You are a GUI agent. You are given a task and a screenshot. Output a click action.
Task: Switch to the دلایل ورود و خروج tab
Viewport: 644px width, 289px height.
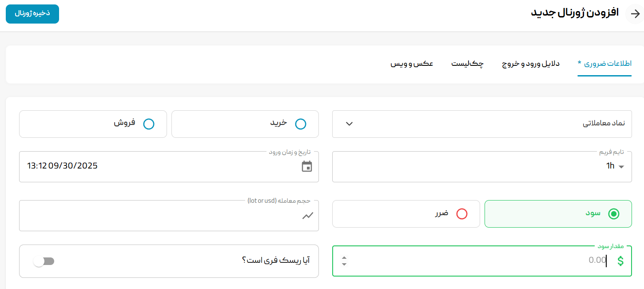click(x=530, y=64)
